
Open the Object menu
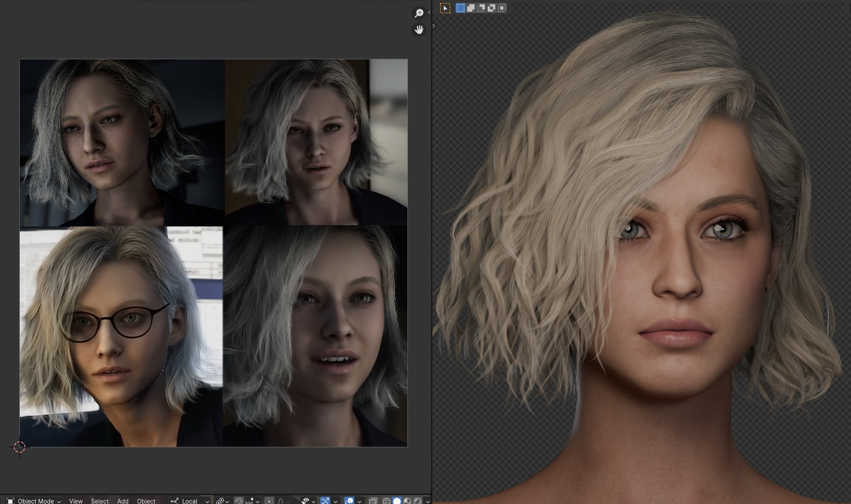click(x=146, y=501)
